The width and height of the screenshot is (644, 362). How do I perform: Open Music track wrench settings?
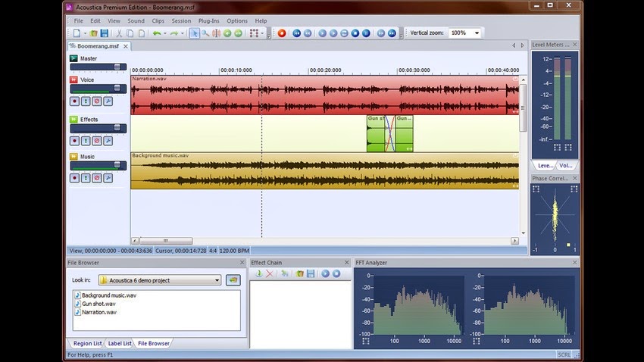(x=108, y=178)
